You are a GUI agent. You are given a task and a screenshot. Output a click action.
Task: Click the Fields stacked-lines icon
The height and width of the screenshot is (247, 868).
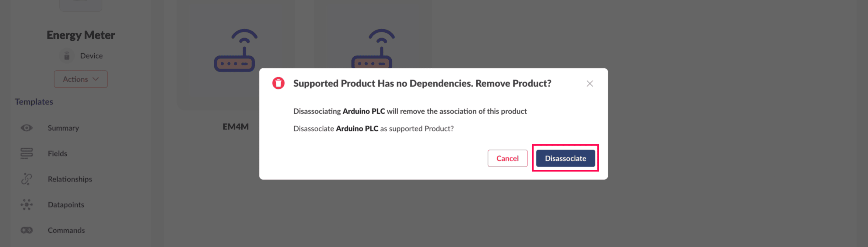click(x=26, y=153)
